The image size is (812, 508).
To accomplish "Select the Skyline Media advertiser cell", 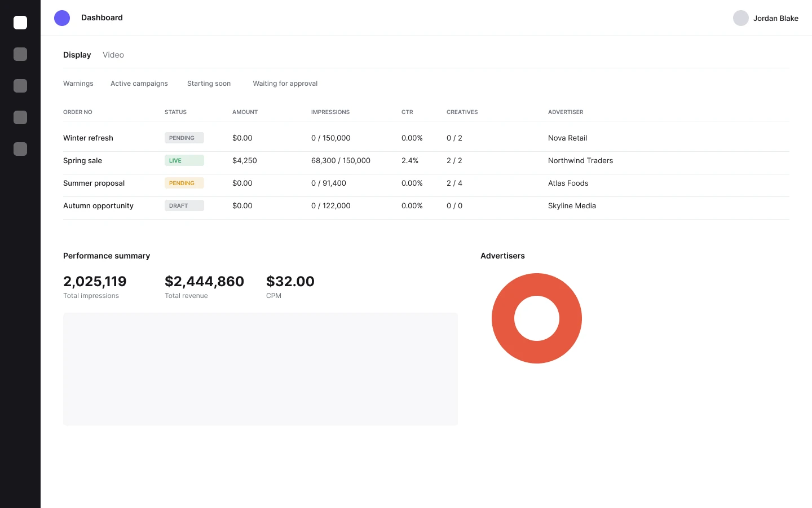I will point(572,205).
